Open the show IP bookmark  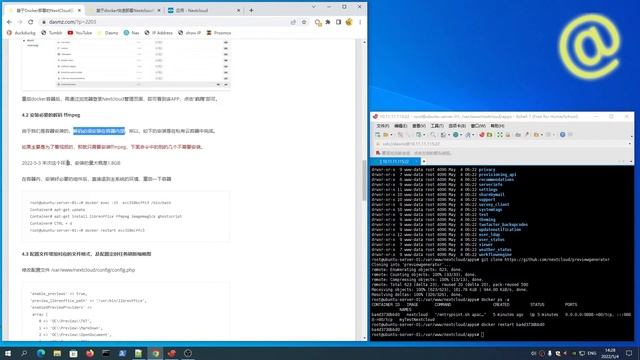point(189,33)
